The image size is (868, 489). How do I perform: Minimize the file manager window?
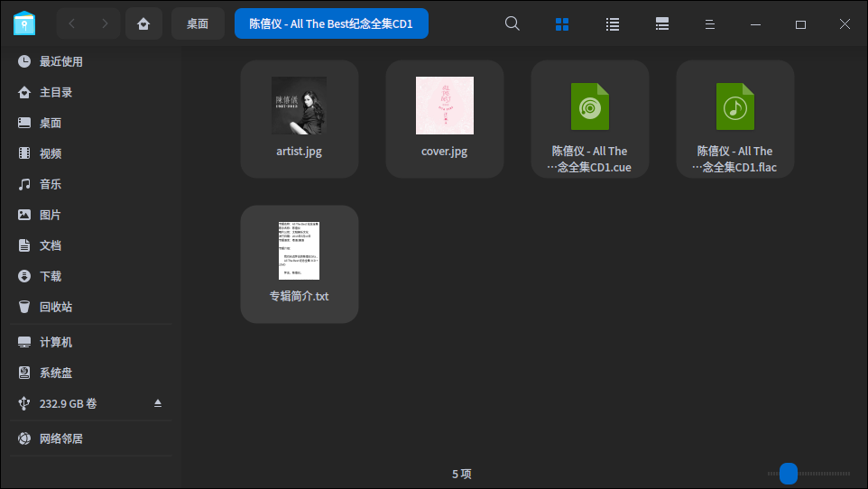click(755, 24)
